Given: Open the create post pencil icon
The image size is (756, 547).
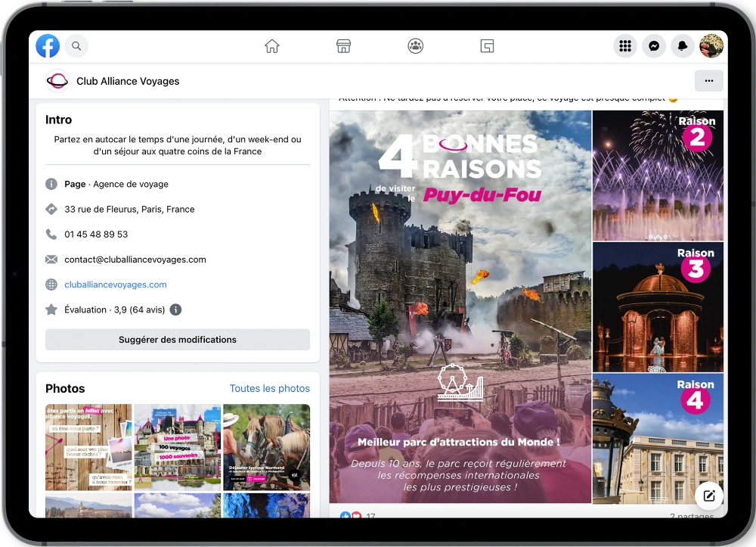Looking at the screenshot, I should click(708, 496).
